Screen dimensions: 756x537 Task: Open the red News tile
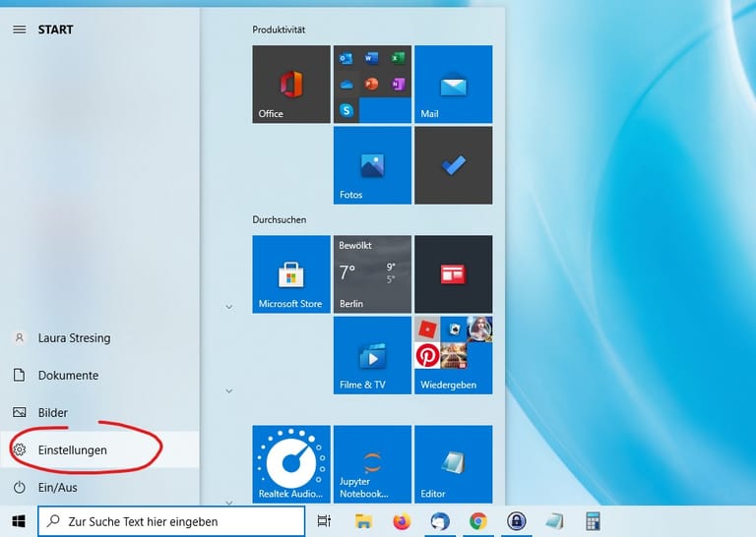pos(453,274)
